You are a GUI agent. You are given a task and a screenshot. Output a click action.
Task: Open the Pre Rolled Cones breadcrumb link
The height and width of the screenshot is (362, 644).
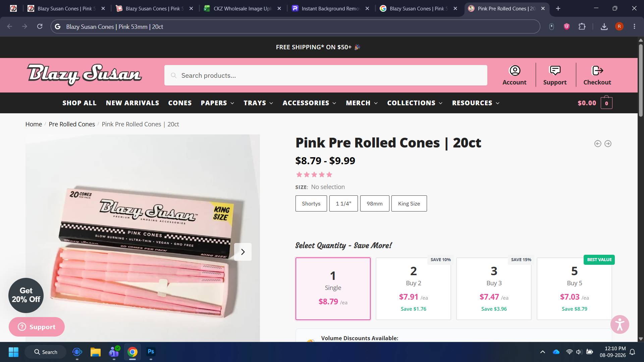(x=72, y=124)
